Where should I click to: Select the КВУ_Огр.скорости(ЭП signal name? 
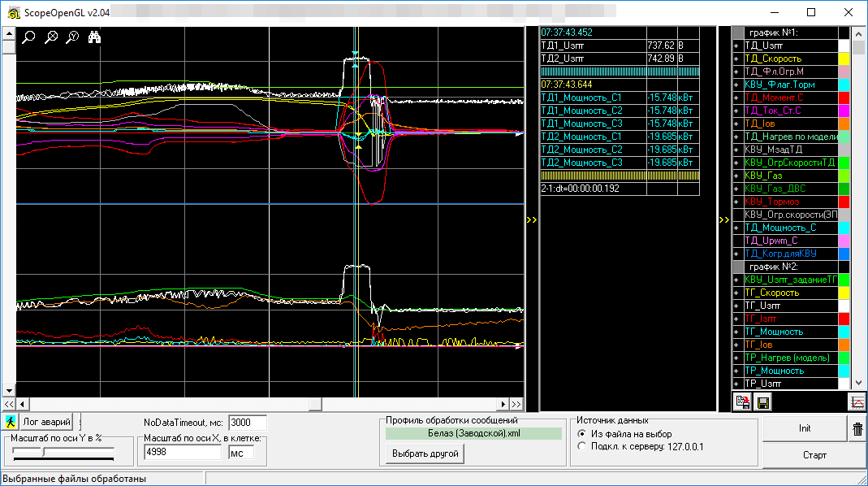(x=791, y=215)
